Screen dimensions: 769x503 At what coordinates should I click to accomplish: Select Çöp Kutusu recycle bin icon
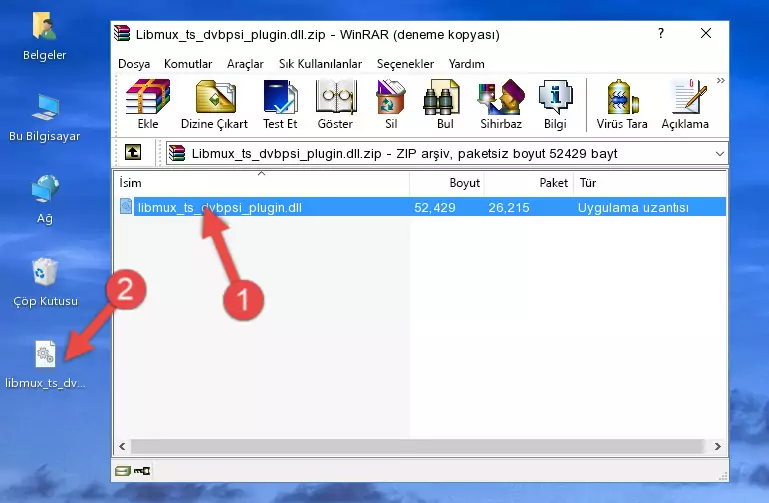pyautogui.click(x=45, y=282)
